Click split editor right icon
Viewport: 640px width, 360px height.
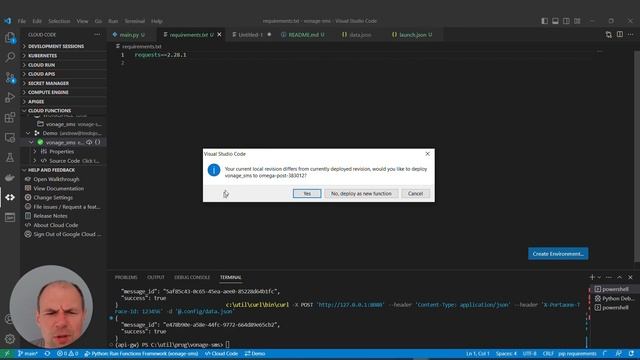tap(620, 35)
